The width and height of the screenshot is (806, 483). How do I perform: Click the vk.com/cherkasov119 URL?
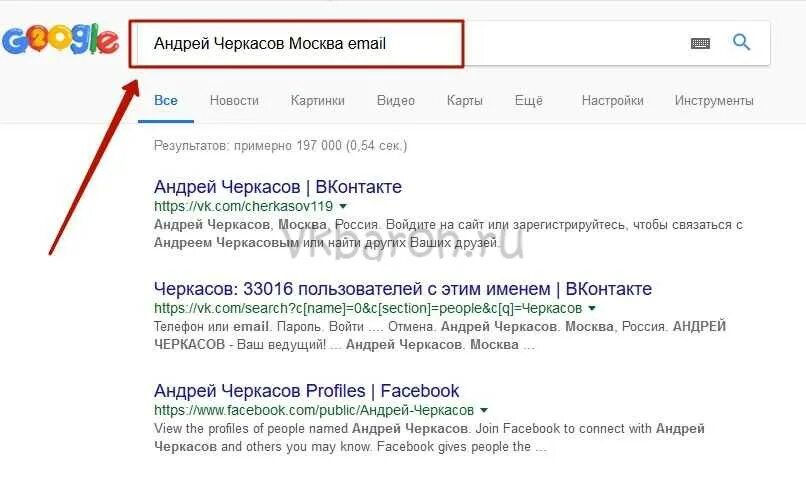(x=243, y=206)
